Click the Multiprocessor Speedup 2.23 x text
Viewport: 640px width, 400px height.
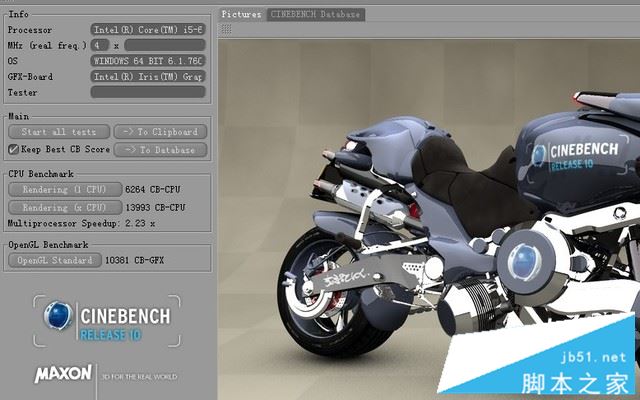click(81, 223)
